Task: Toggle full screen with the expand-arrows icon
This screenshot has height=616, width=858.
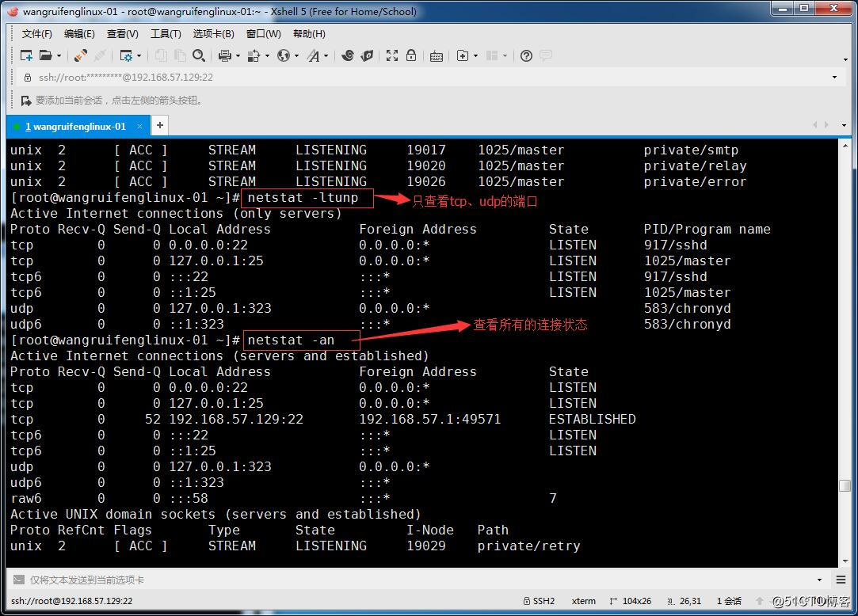Action: coord(392,55)
